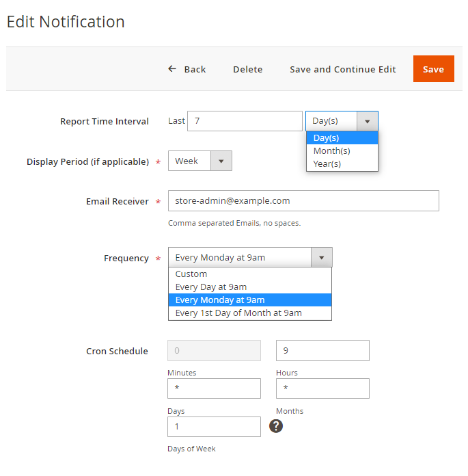Viewport: 468px width, 476px height.
Task: Click the cron Days of Week field
Action: pos(214,427)
